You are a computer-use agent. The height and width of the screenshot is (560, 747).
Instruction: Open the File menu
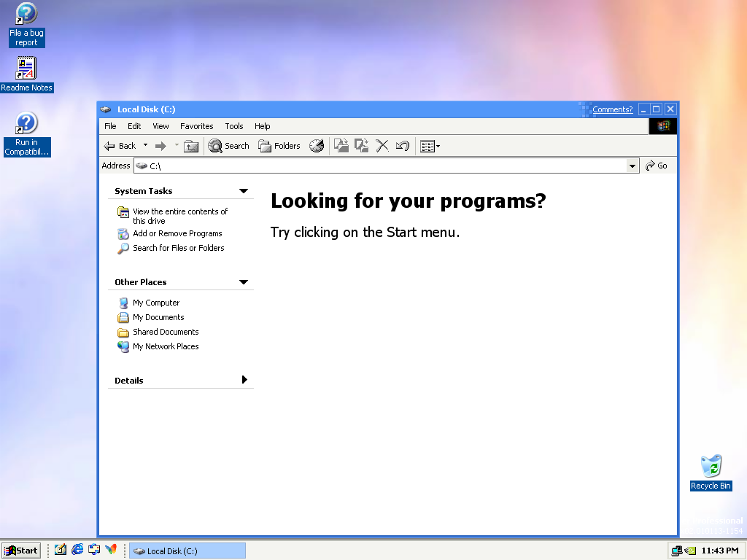[111, 126]
